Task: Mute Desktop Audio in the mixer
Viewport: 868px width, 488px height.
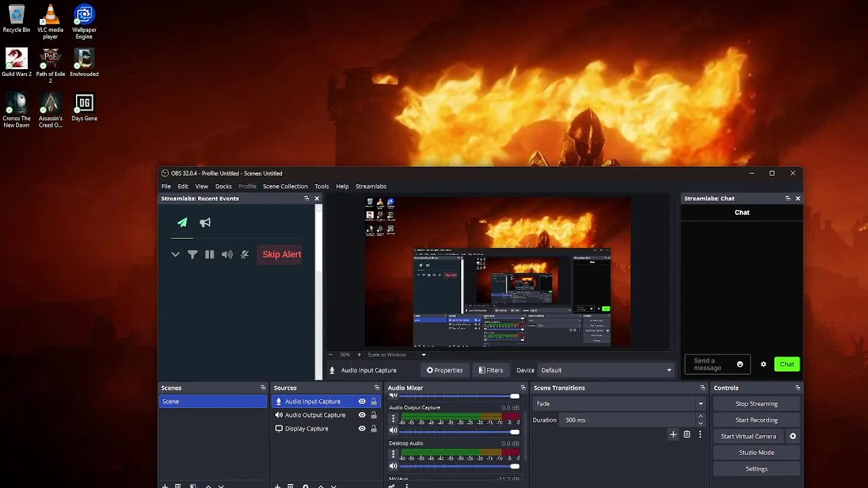Action: click(393, 466)
